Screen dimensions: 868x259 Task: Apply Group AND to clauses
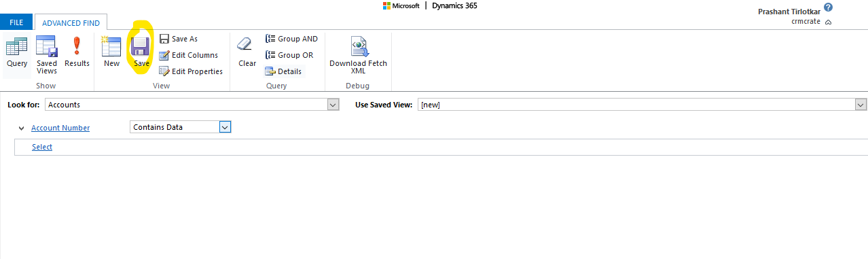point(291,39)
